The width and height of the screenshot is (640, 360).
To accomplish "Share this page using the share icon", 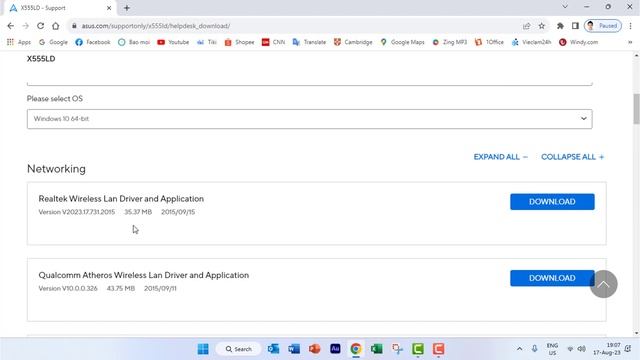I will click(x=527, y=26).
